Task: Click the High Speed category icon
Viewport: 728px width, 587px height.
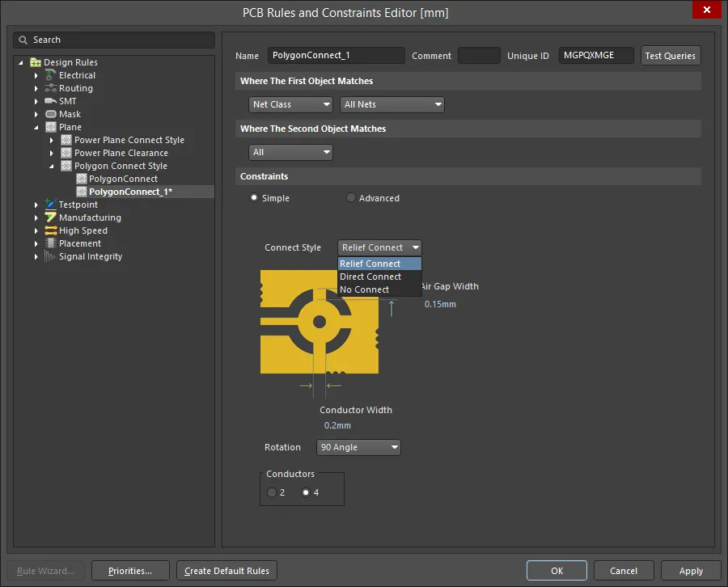Action: (51, 230)
